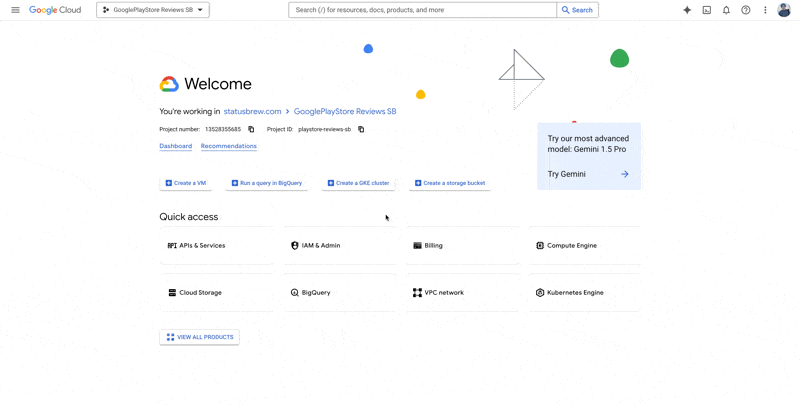Image resolution: width=800 pixels, height=405 pixels.
Task: Open the three-dot settings menu
Action: [x=765, y=10]
